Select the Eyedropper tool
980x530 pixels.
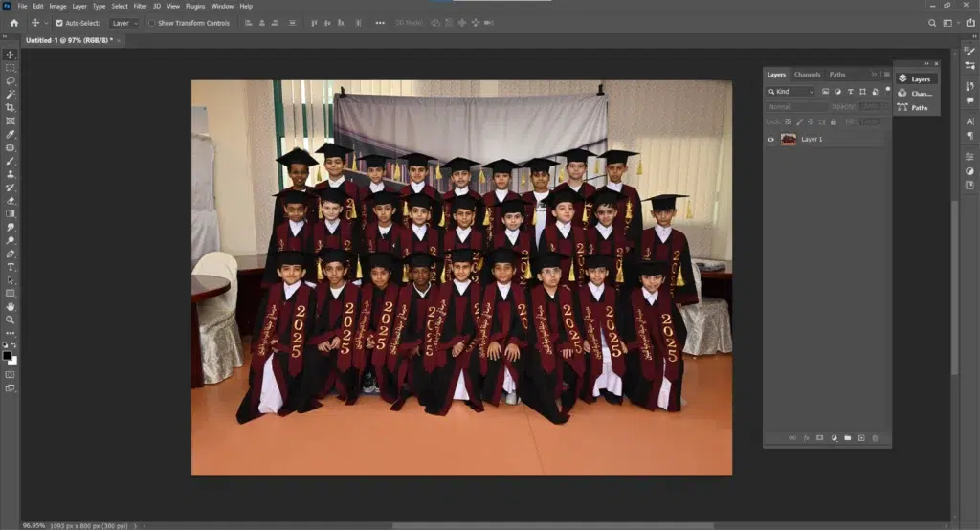pyautogui.click(x=11, y=135)
